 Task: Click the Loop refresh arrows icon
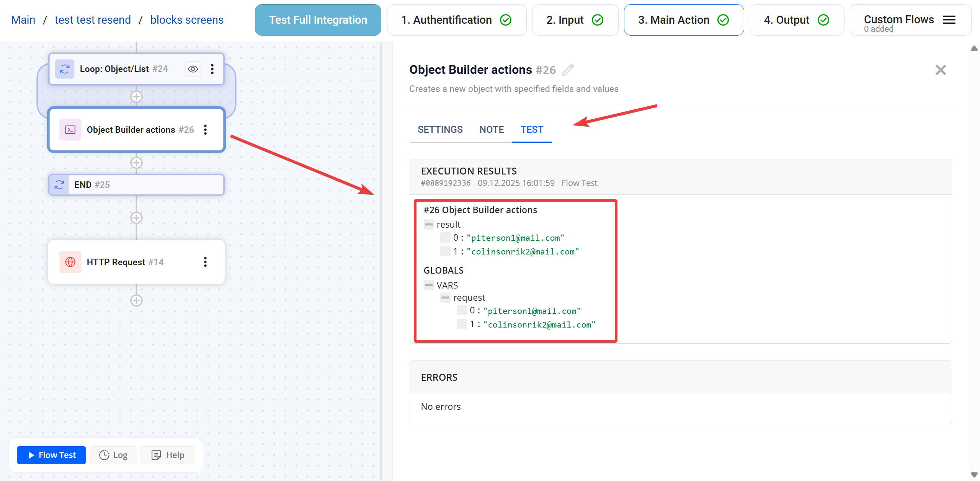tap(65, 69)
